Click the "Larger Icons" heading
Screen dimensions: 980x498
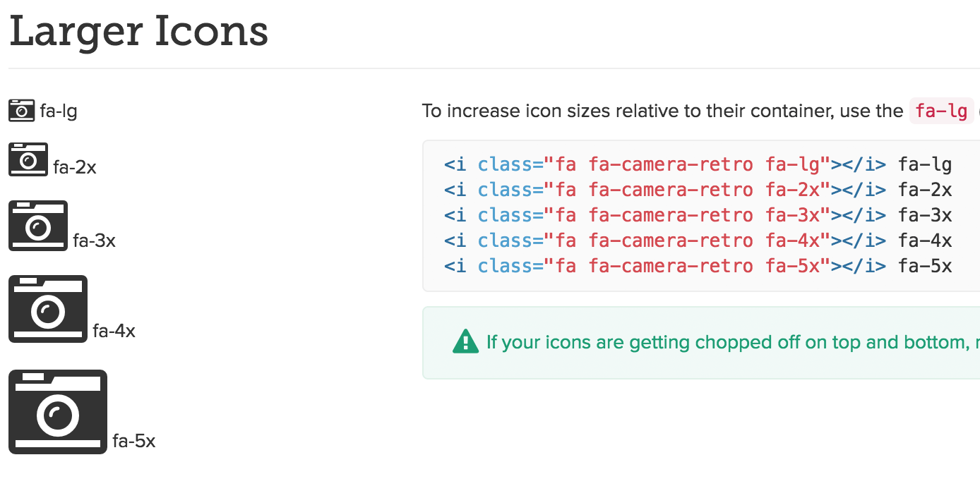(138, 32)
